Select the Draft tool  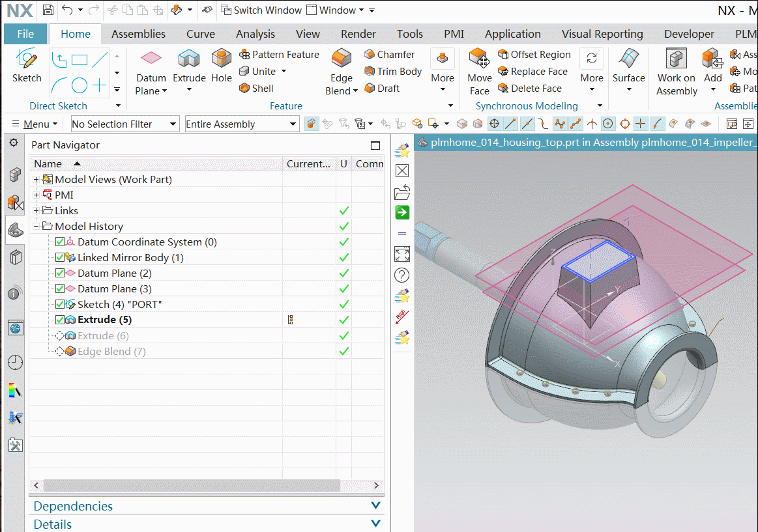click(383, 89)
